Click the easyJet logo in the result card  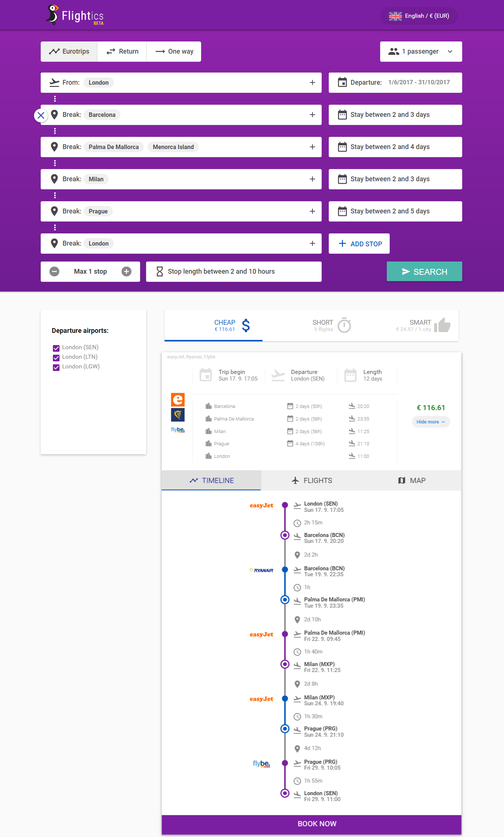[177, 399]
